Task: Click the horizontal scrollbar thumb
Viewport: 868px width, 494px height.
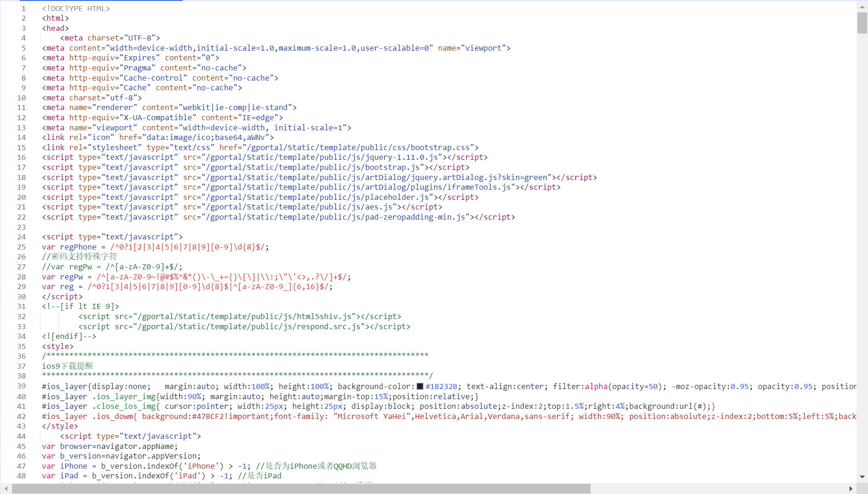Action: (x=301, y=488)
